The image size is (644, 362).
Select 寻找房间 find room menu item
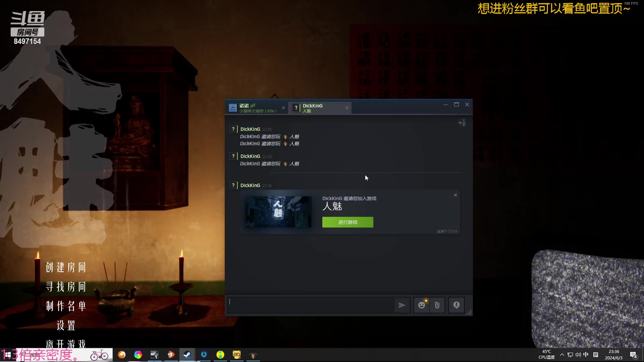point(66,287)
